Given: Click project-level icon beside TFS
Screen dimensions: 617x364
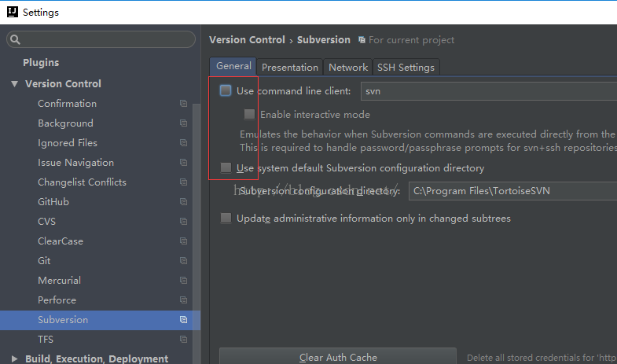Looking at the screenshot, I should coord(183,339).
